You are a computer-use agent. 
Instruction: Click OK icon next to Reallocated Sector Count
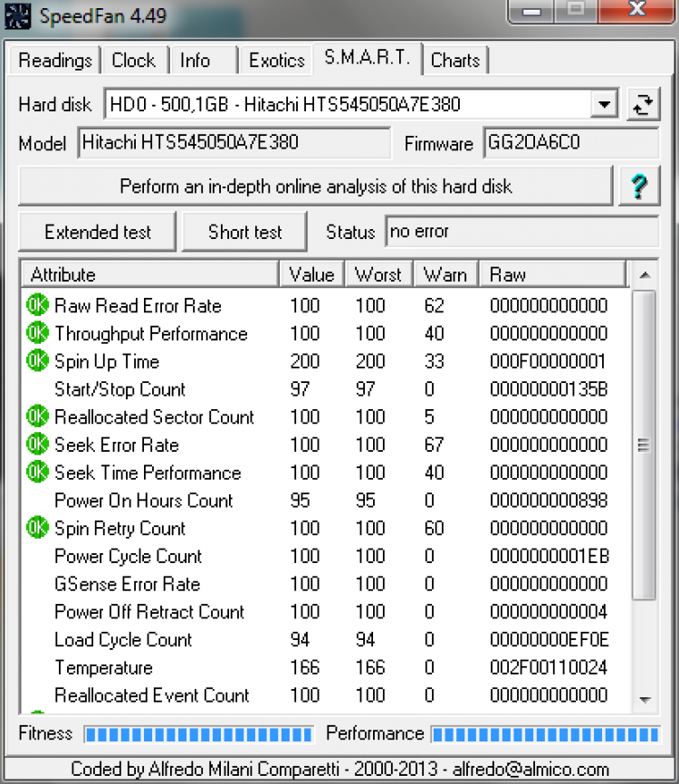coord(37,416)
